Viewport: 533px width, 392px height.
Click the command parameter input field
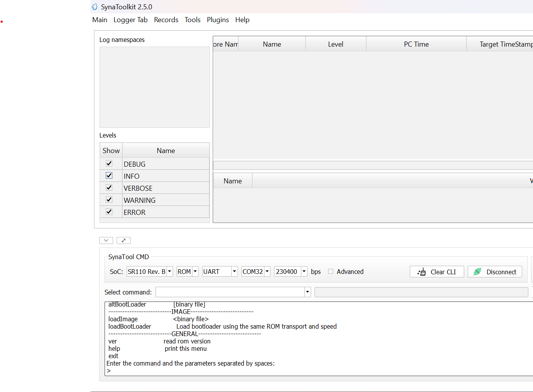tap(421, 292)
